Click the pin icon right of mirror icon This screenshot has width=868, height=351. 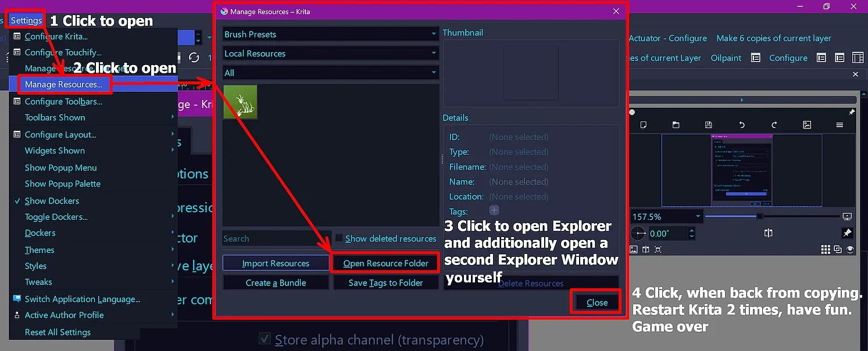[x=847, y=232]
